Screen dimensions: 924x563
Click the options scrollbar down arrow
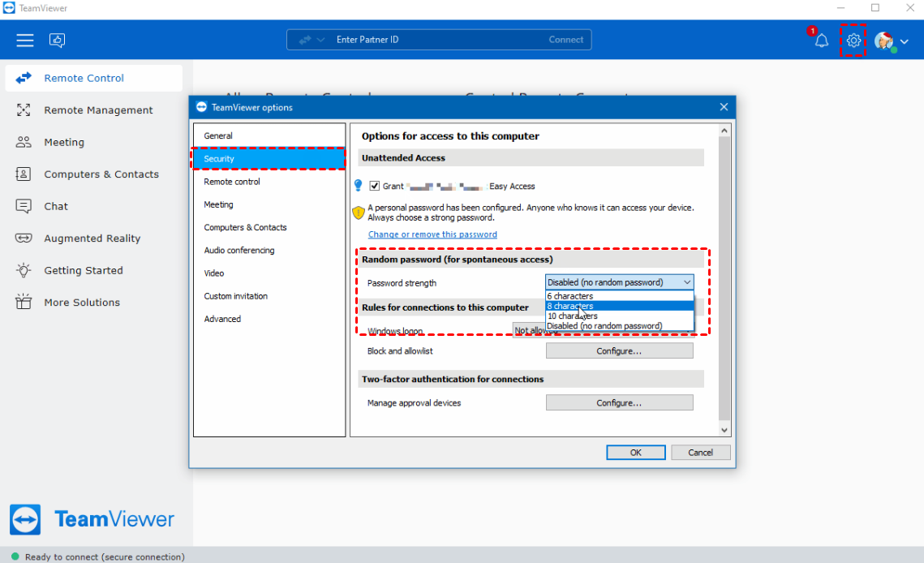[724, 430]
